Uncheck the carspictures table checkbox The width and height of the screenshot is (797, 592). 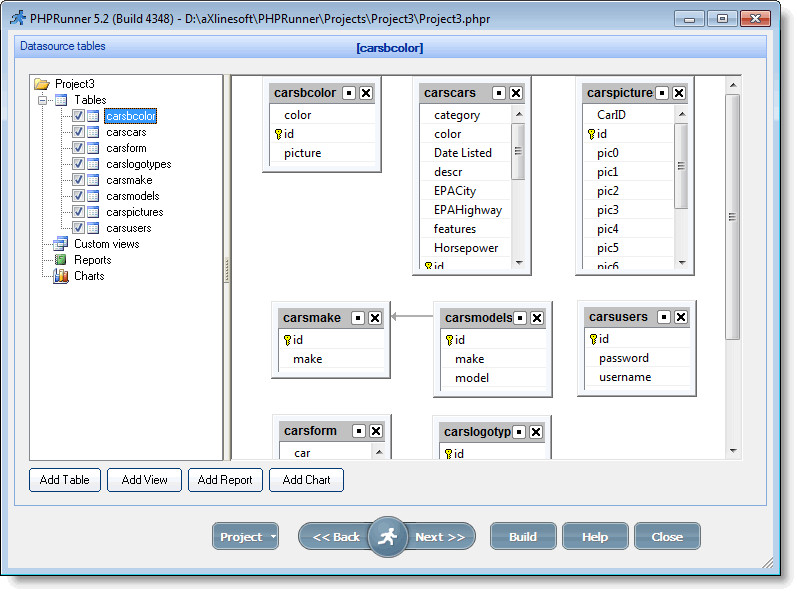[78, 212]
